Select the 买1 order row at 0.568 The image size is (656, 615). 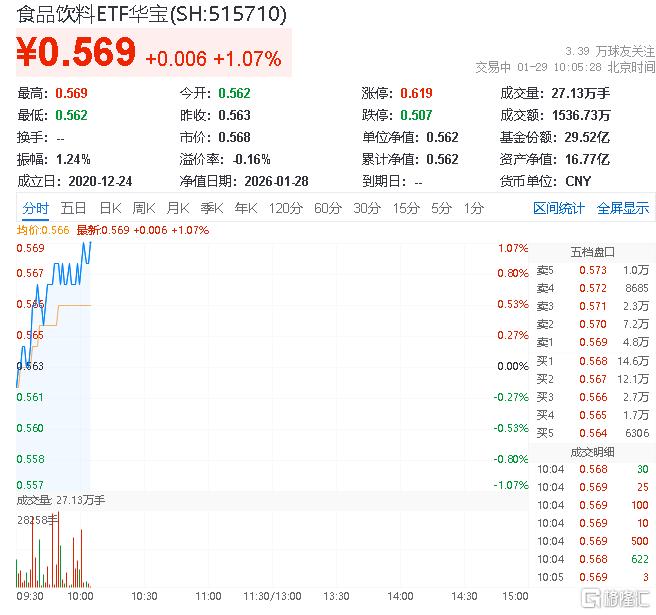pyautogui.click(x=592, y=361)
